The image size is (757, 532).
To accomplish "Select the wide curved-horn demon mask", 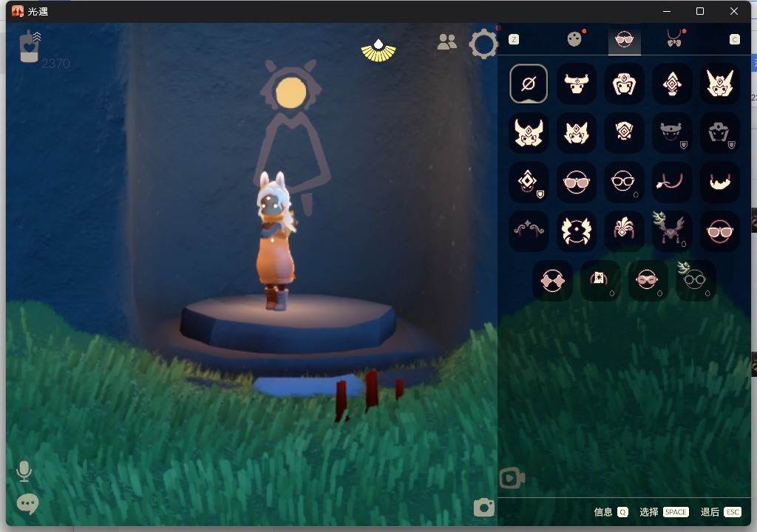I will tap(528, 133).
